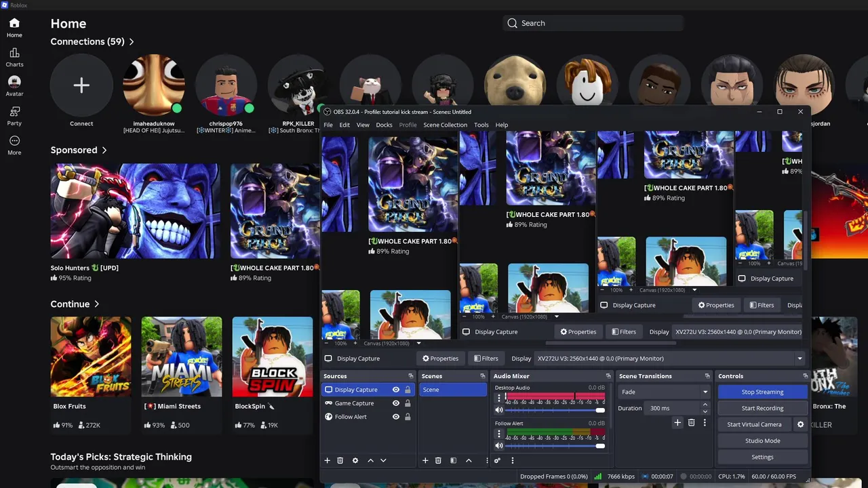Lock the Follow Alert source

coord(408,417)
